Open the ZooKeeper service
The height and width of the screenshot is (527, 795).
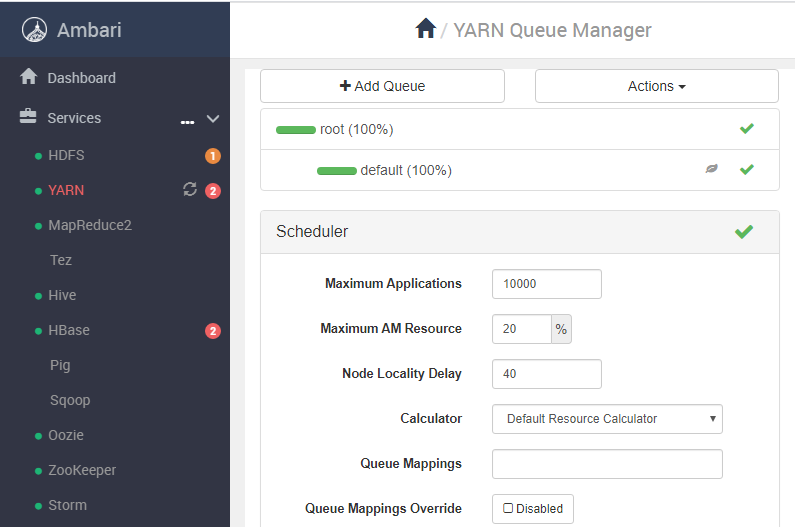(82, 470)
